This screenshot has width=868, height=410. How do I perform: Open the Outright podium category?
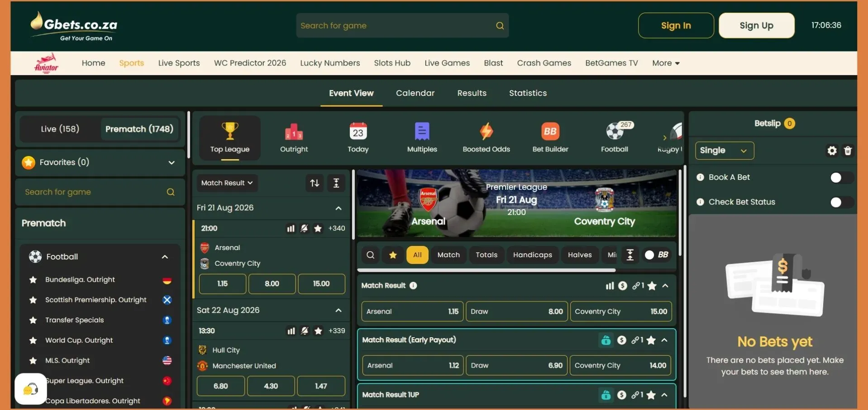click(x=294, y=138)
